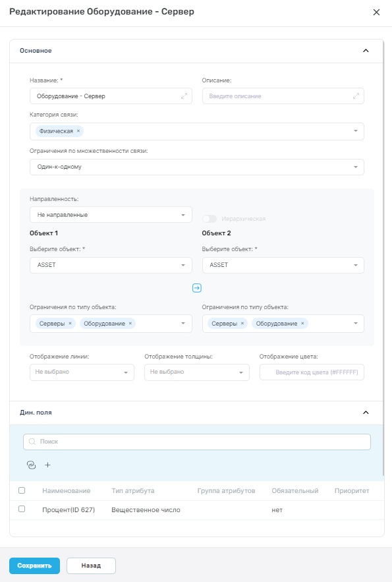Collapse the Основное section
Image resolution: width=392 pixels, height=582 pixels.
(366, 51)
